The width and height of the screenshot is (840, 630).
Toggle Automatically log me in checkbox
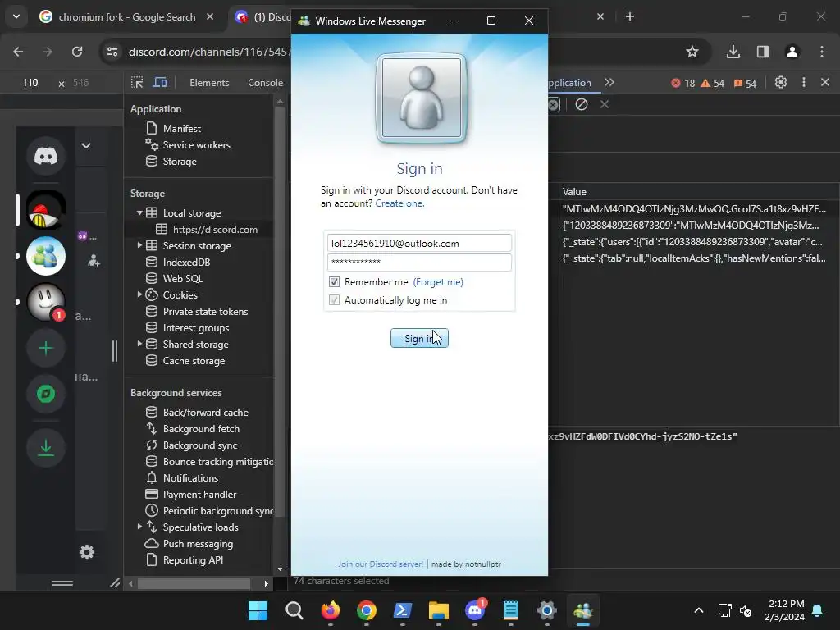(335, 300)
